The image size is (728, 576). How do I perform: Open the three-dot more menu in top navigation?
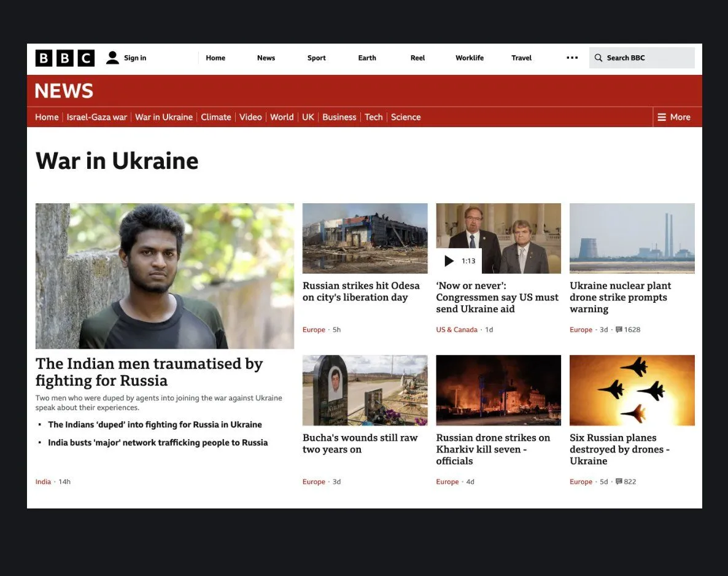tap(572, 58)
